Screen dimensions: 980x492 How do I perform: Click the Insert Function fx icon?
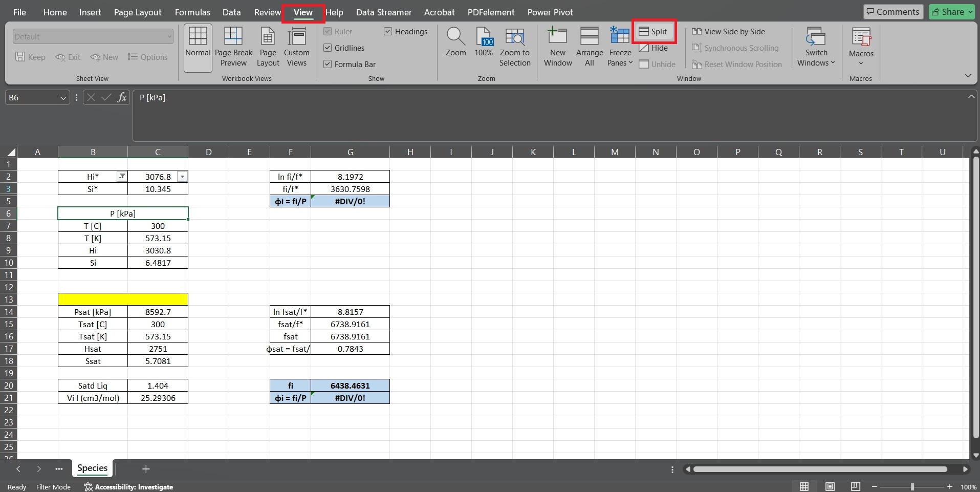122,97
